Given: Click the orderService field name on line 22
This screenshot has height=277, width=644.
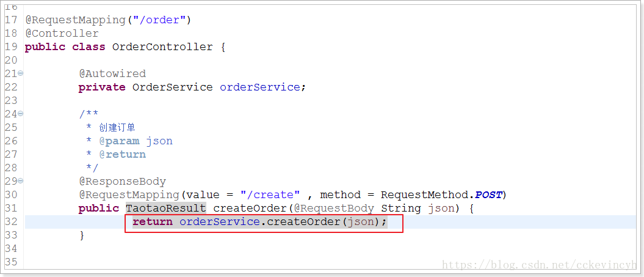Looking at the screenshot, I should [x=260, y=87].
